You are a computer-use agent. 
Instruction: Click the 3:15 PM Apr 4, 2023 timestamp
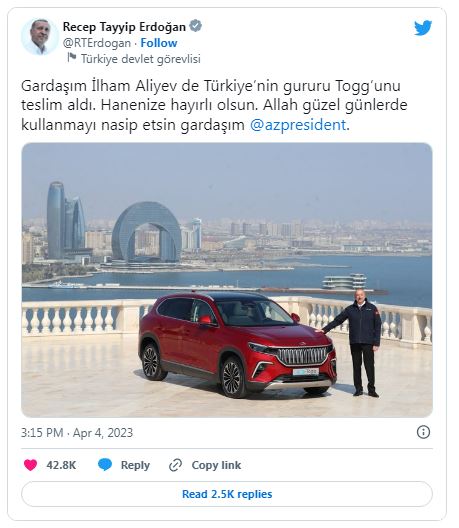pos(77,432)
